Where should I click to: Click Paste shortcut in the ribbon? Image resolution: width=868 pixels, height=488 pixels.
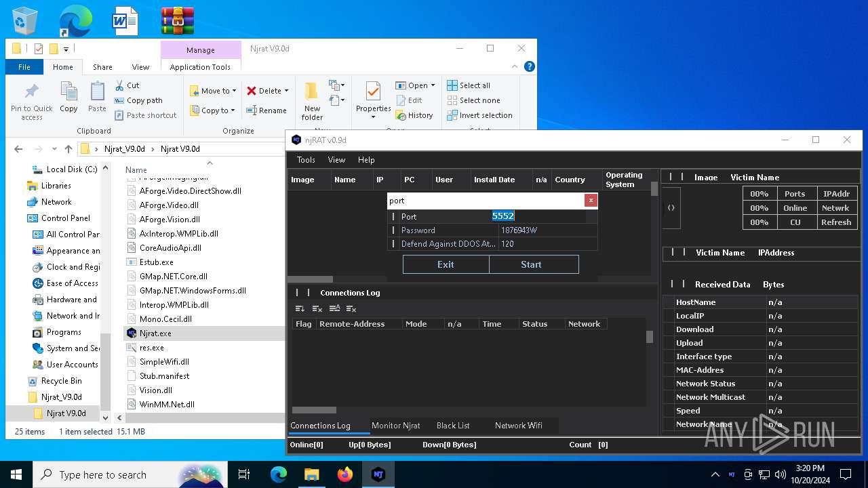click(145, 115)
